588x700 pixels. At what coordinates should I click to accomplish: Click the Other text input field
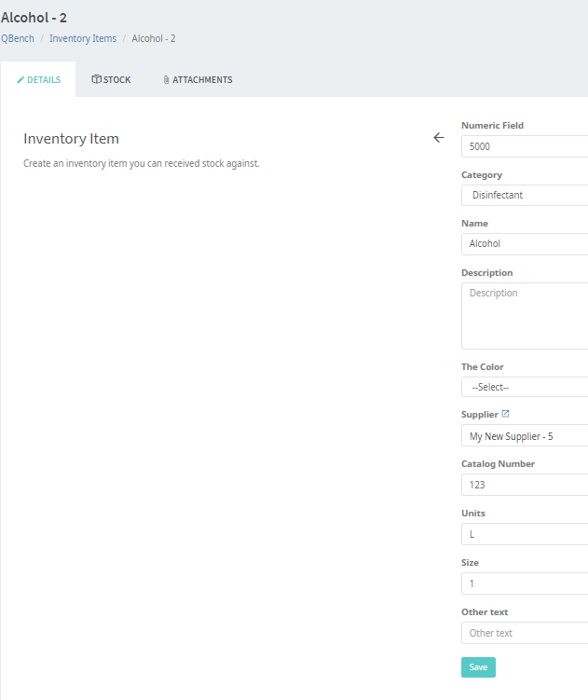pyautogui.click(x=525, y=633)
